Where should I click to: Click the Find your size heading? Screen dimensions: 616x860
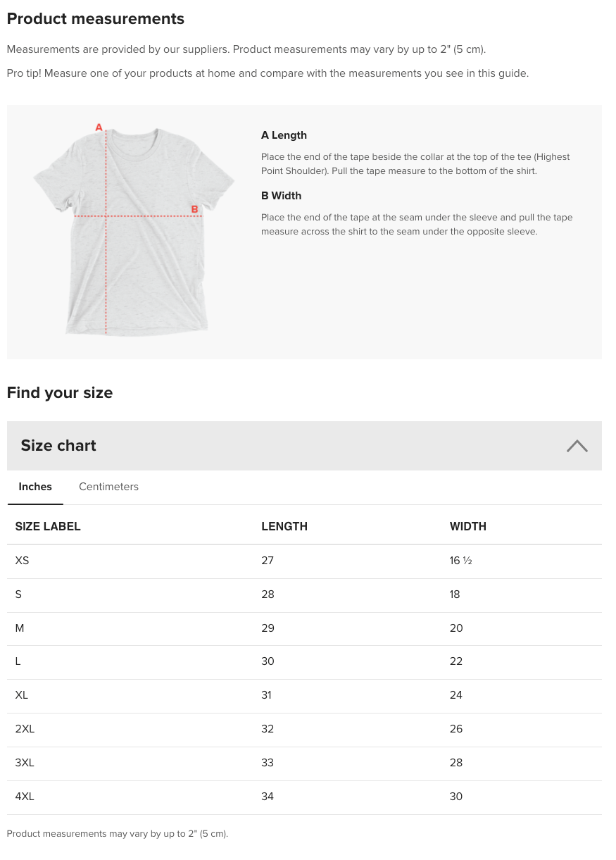[x=60, y=393]
